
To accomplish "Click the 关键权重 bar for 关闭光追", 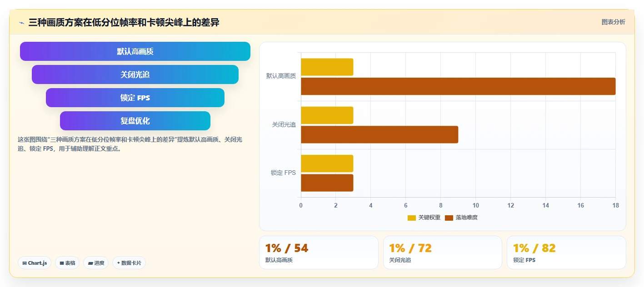I will tap(327, 115).
